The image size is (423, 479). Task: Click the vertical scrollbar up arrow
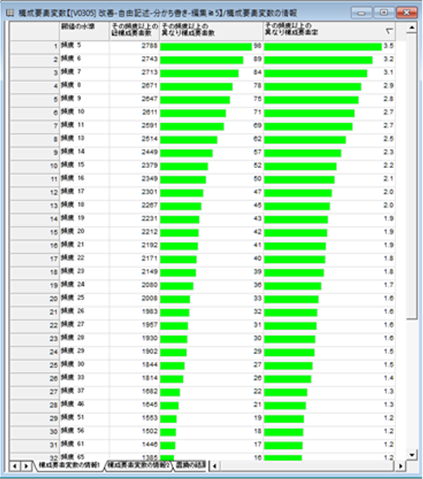tap(412, 28)
